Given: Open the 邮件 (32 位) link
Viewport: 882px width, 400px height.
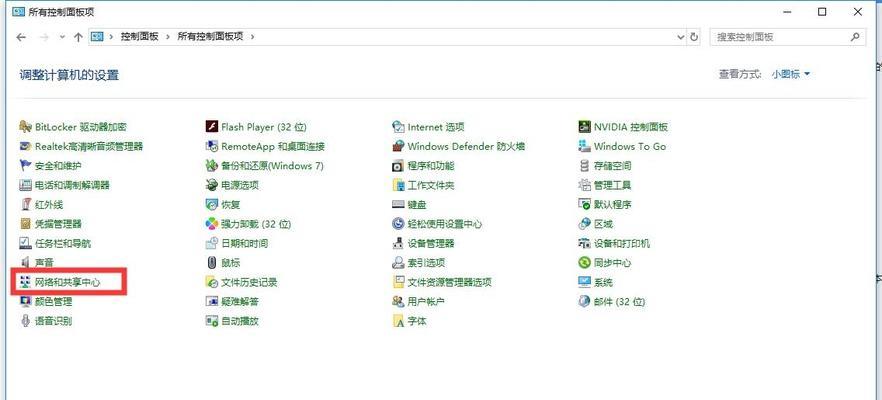Looking at the screenshot, I should [x=619, y=302].
